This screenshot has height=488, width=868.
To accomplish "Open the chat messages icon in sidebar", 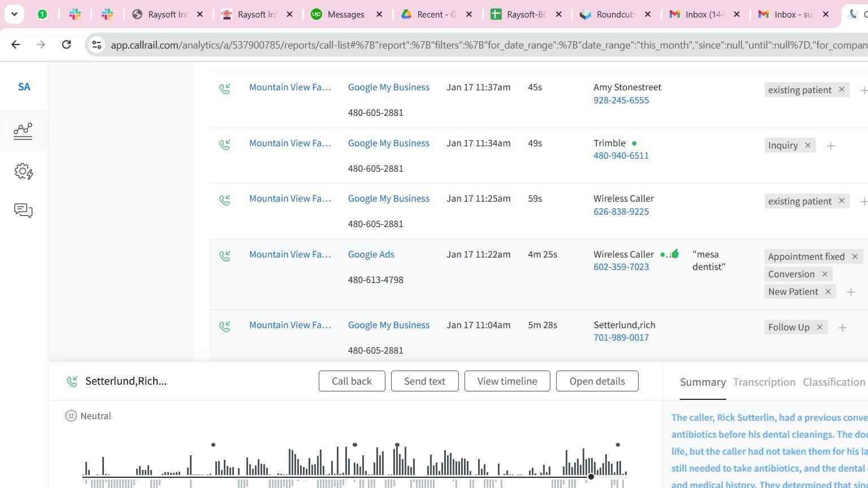I will point(23,211).
